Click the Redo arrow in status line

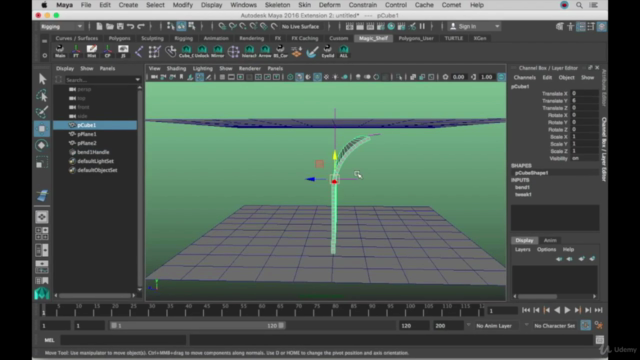point(141,27)
